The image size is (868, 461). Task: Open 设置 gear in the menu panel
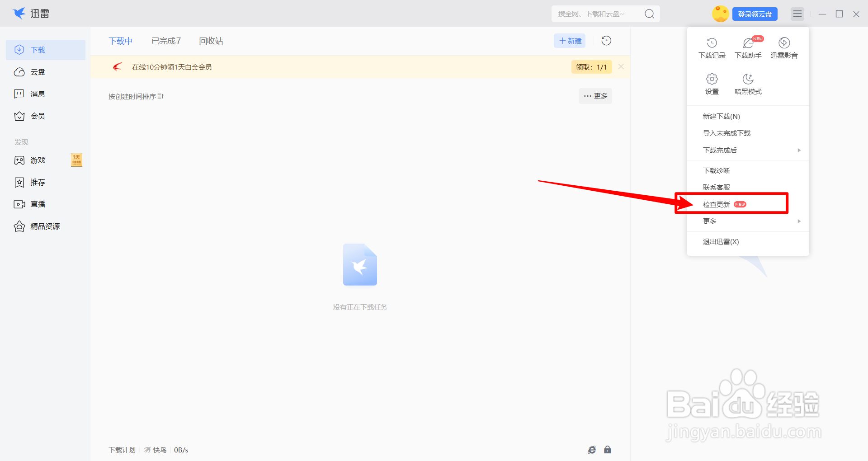pyautogui.click(x=712, y=84)
